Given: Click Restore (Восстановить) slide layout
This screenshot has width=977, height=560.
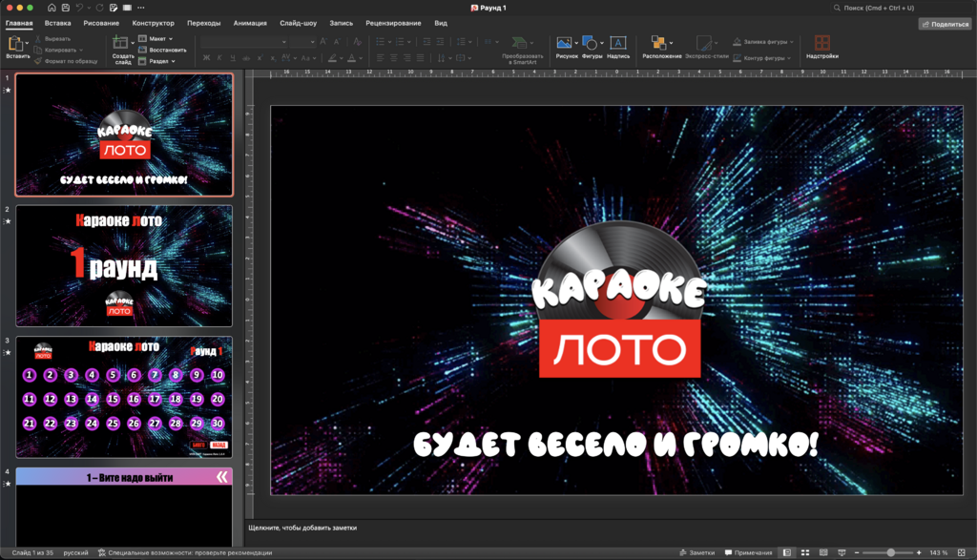Looking at the screenshot, I should click(x=162, y=50).
